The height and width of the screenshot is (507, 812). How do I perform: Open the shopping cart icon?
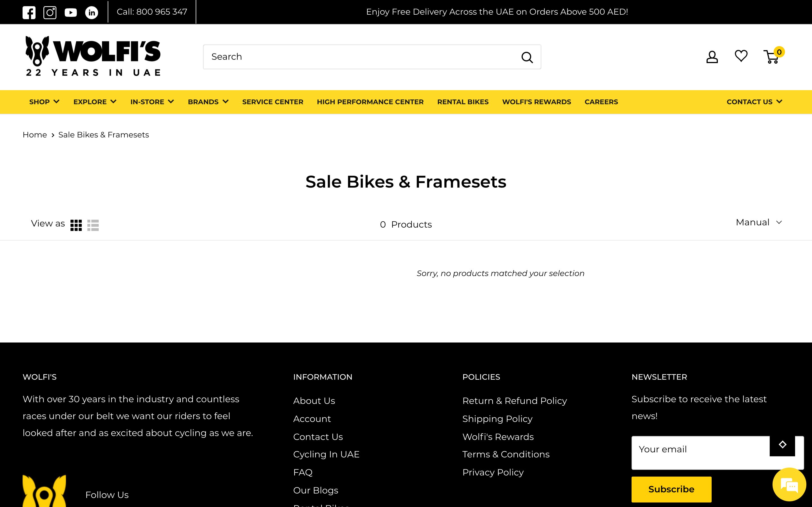[x=772, y=57]
